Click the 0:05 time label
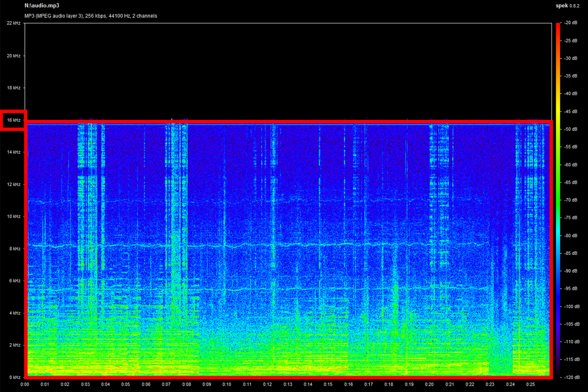Screen dimensions: 588x392 [x=126, y=384]
